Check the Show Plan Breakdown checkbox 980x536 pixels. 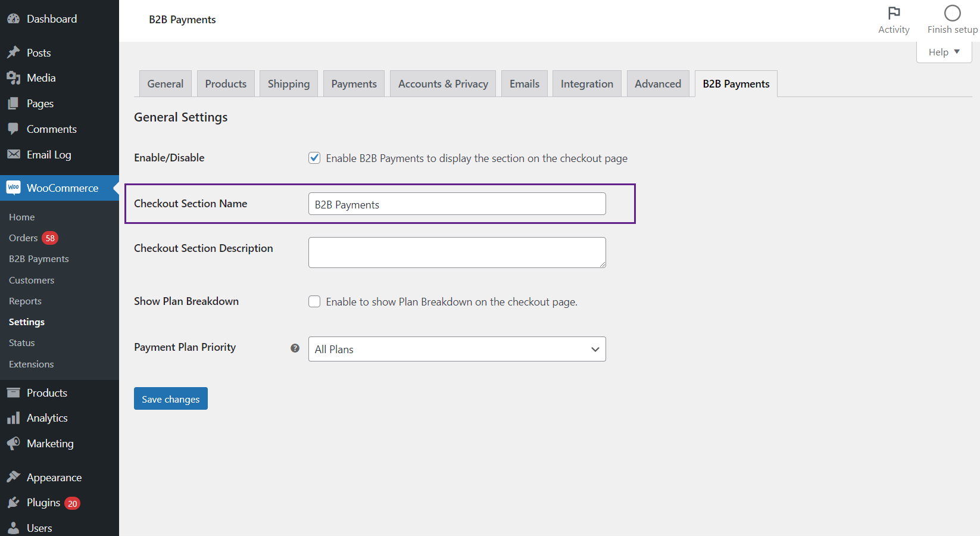coord(314,301)
